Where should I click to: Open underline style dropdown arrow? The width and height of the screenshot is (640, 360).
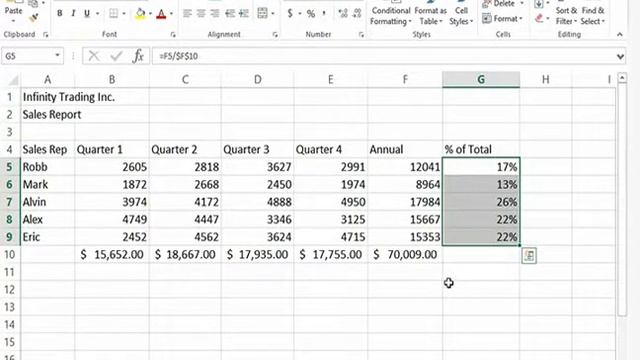[98, 13]
